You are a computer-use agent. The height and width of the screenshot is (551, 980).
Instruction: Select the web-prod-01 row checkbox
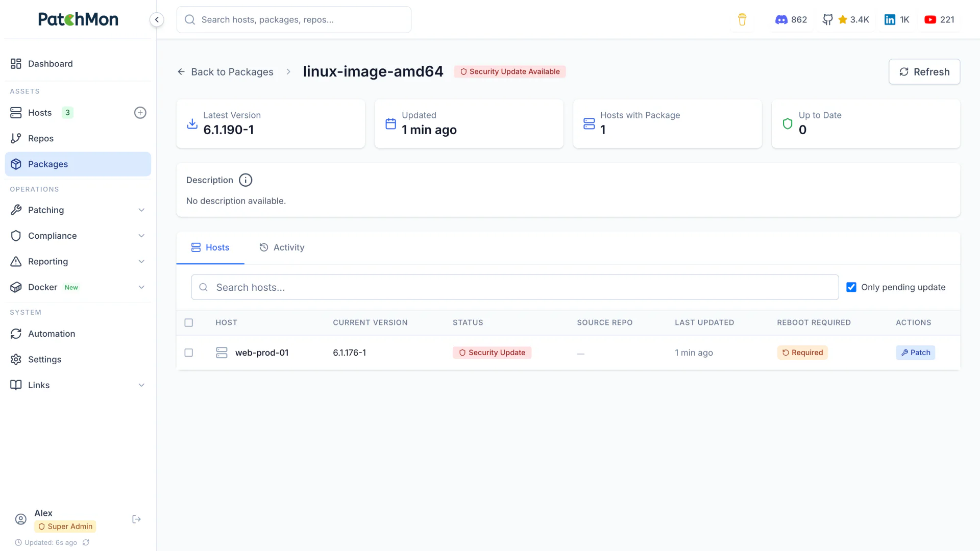coord(189,353)
